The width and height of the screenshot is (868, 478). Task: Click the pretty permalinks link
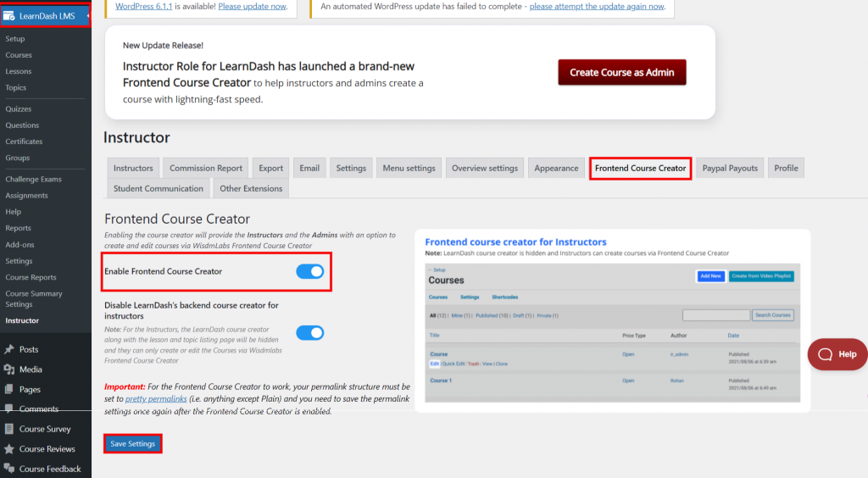156,399
